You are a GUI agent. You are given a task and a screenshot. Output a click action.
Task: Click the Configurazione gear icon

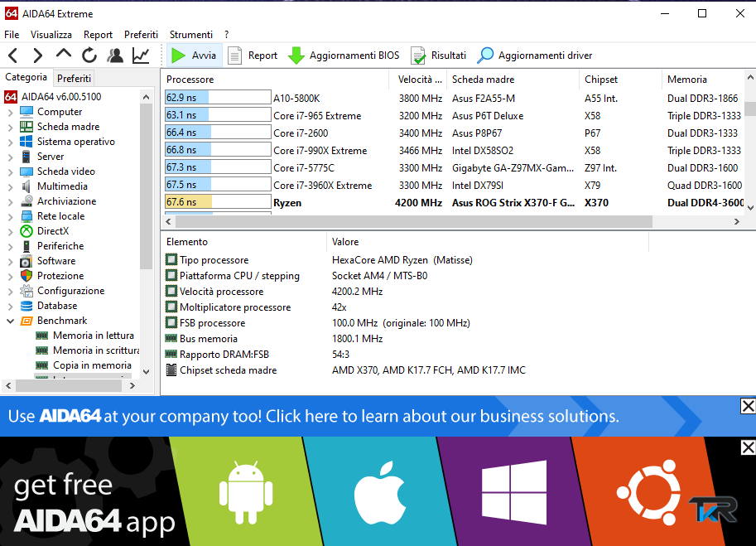(26, 291)
